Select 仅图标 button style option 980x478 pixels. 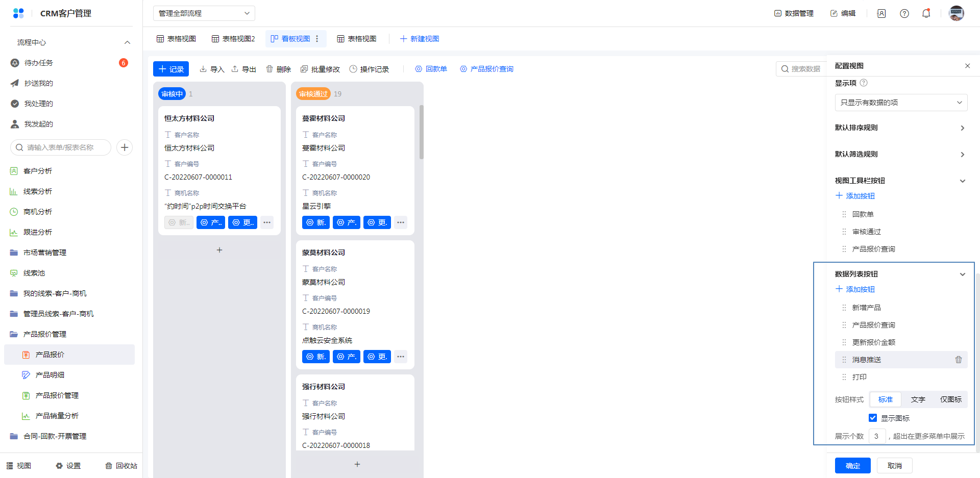pos(950,399)
